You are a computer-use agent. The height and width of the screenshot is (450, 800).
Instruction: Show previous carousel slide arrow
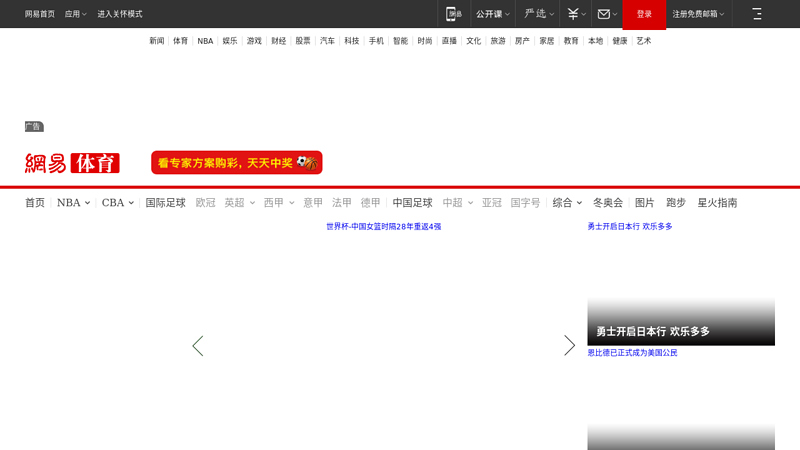[198, 346]
